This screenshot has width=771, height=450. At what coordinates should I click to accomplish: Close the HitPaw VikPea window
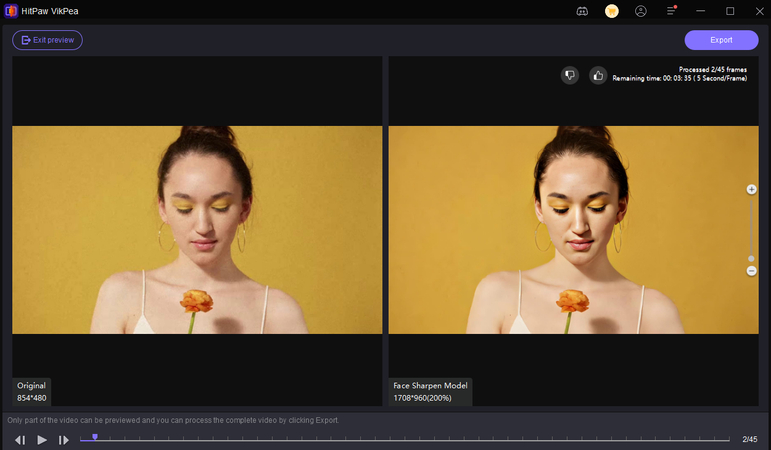pyautogui.click(x=759, y=11)
